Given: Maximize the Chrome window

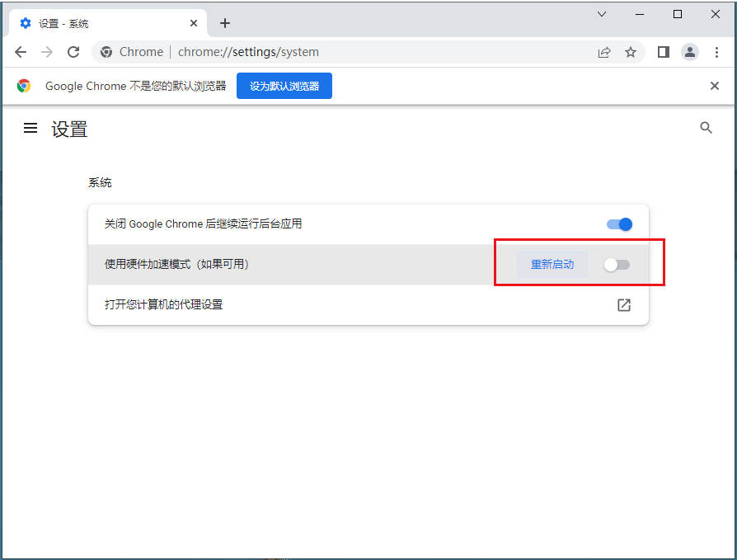Looking at the screenshot, I should [x=678, y=14].
